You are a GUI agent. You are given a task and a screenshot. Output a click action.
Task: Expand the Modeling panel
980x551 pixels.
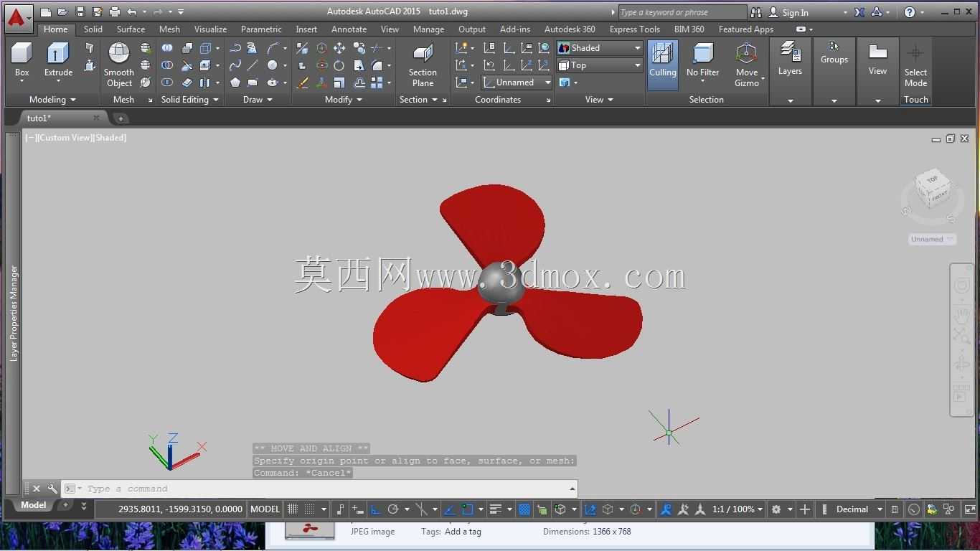(x=52, y=100)
